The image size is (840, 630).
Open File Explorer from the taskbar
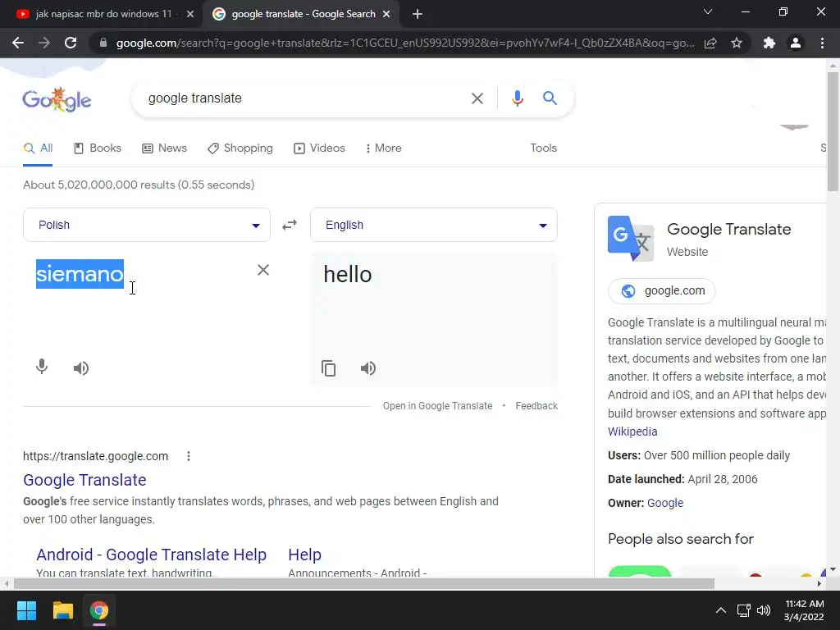click(x=62, y=610)
